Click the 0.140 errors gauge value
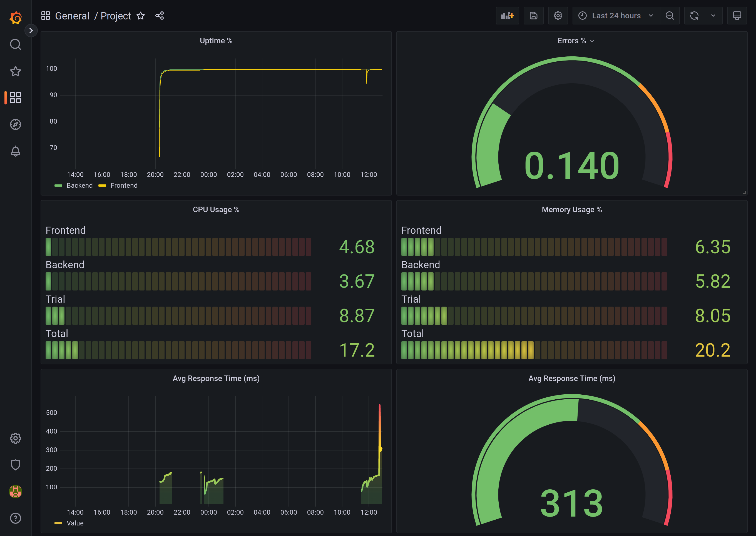The height and width of the screenshot is (536, 756). click(x=572, y=165)
